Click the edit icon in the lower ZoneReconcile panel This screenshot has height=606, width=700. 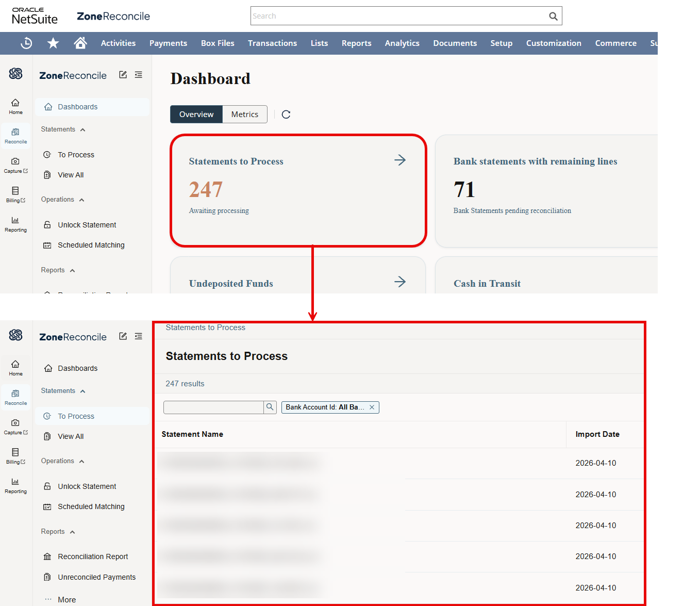pyautogui.click(x=123, y=336)
